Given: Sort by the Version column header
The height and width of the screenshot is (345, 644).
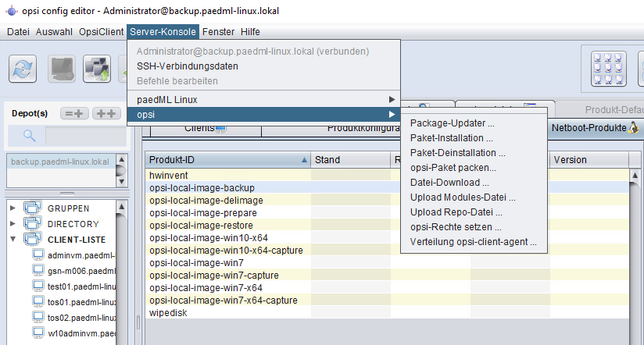Looking at the screenshot, I should pyautogui.click(x=589, y=159).
